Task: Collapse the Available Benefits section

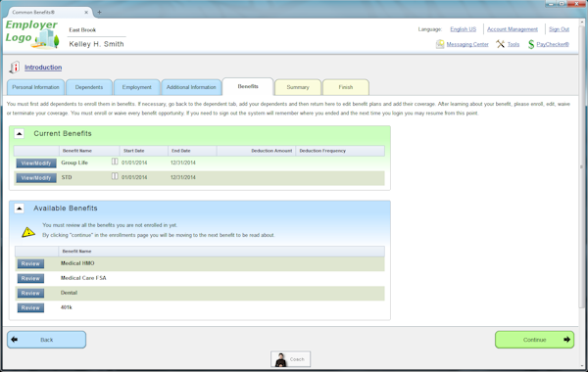Action: 20,208
